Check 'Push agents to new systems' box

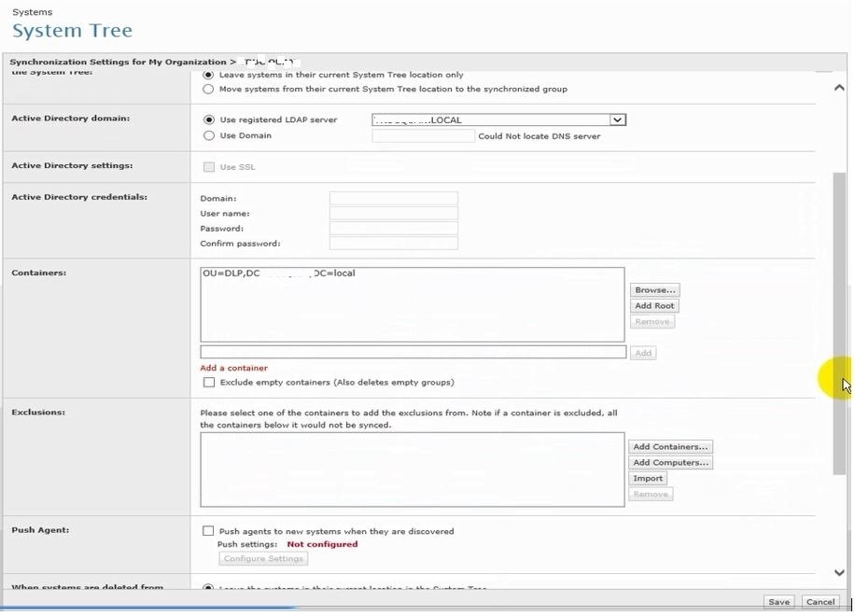(x=209, y=531)
